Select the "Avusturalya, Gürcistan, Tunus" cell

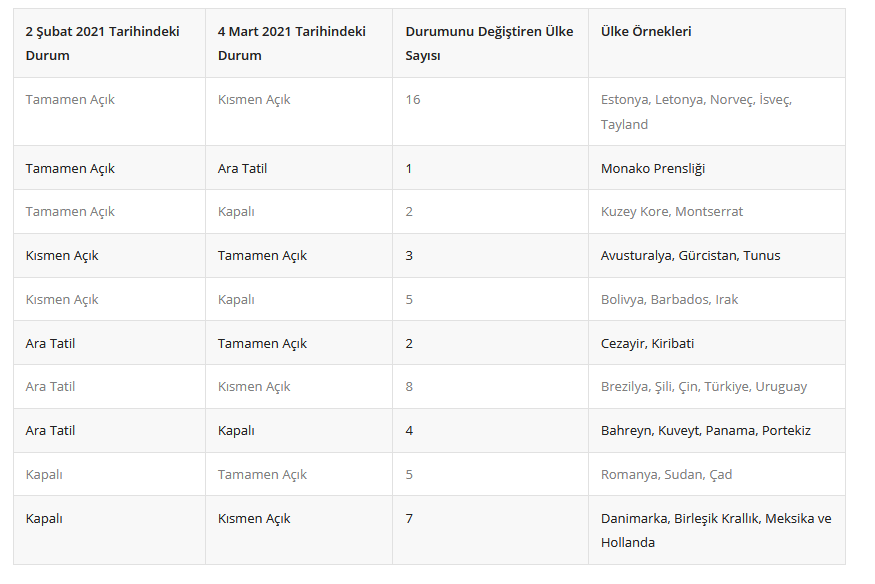pos(690,255)
